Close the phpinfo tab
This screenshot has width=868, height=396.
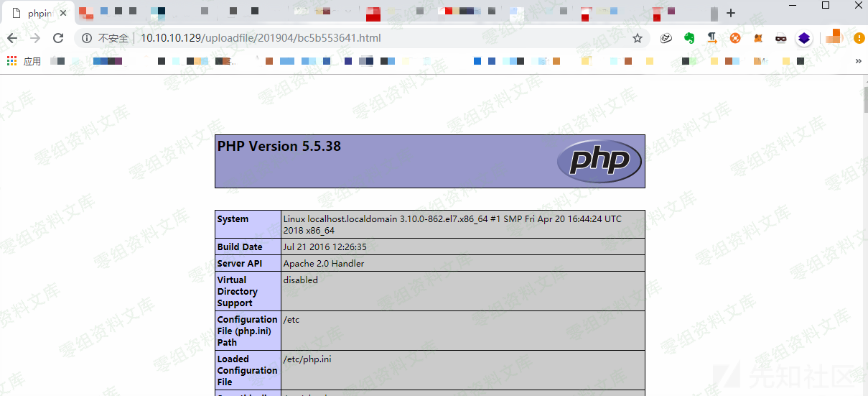pyautogui.click(x=62, y=13)
